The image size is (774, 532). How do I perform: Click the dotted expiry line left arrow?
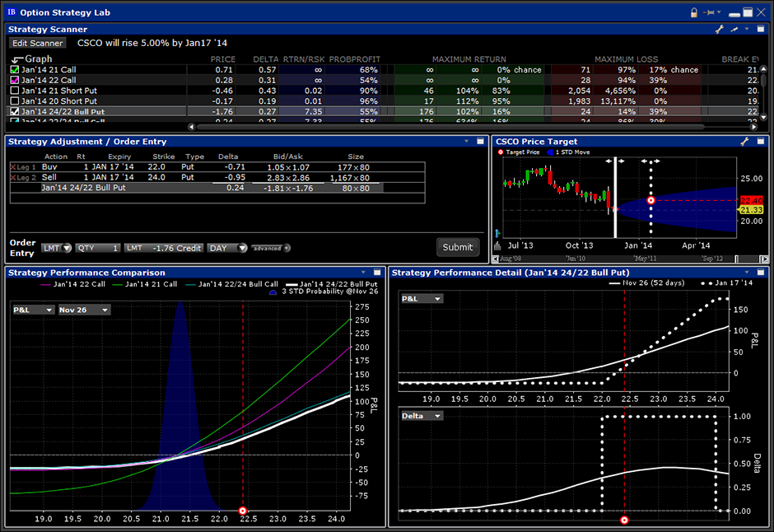pyautogui.click(x=644, y=161)
